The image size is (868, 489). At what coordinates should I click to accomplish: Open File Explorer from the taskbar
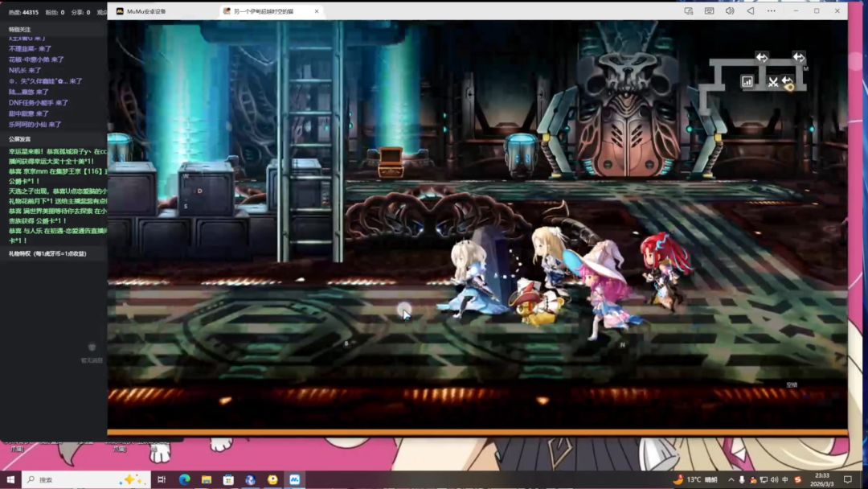[207, 479]
